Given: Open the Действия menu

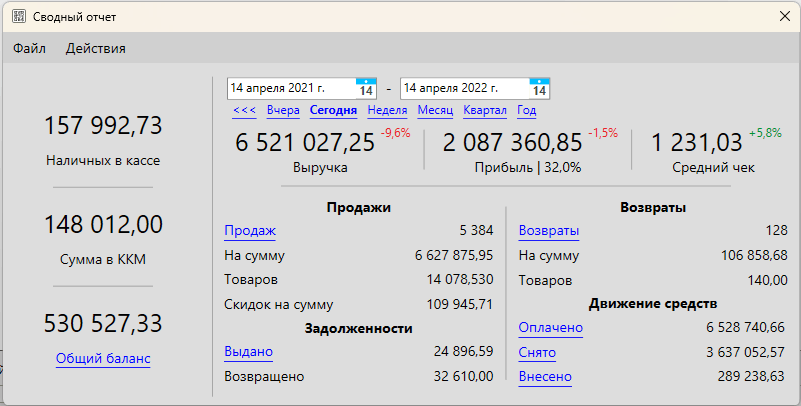Looking at the screenshot, I should tap(96, 48).
